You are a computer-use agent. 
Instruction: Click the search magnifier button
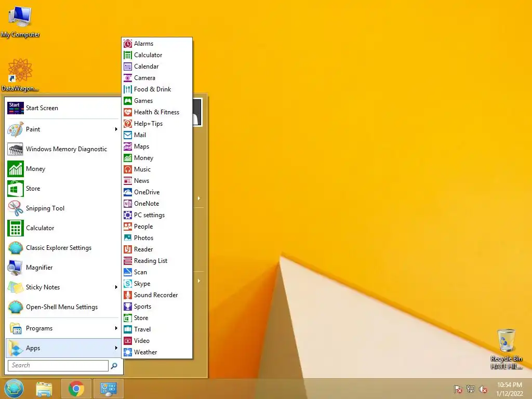114,365
